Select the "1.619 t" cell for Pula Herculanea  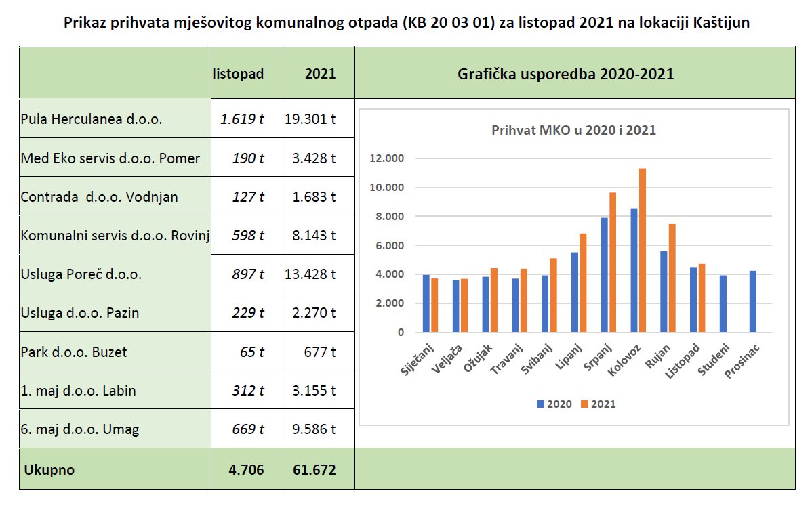242,119
